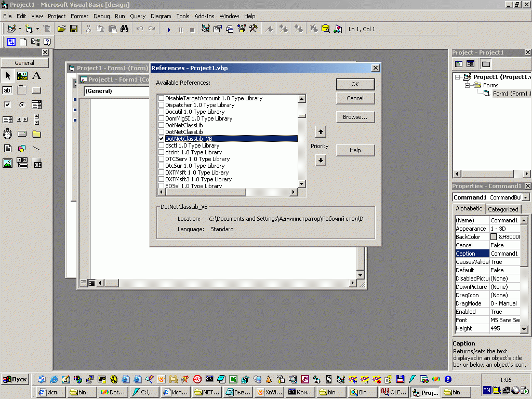Select the Shape tool in toolbox
532x399 pixels.
tap(22, 149)
